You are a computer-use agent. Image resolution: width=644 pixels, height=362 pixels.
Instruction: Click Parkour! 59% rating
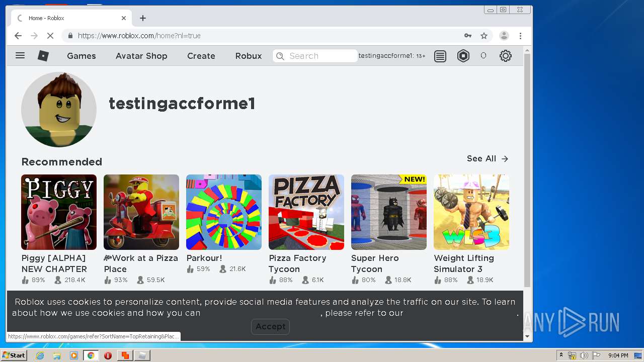coord(198,269)
